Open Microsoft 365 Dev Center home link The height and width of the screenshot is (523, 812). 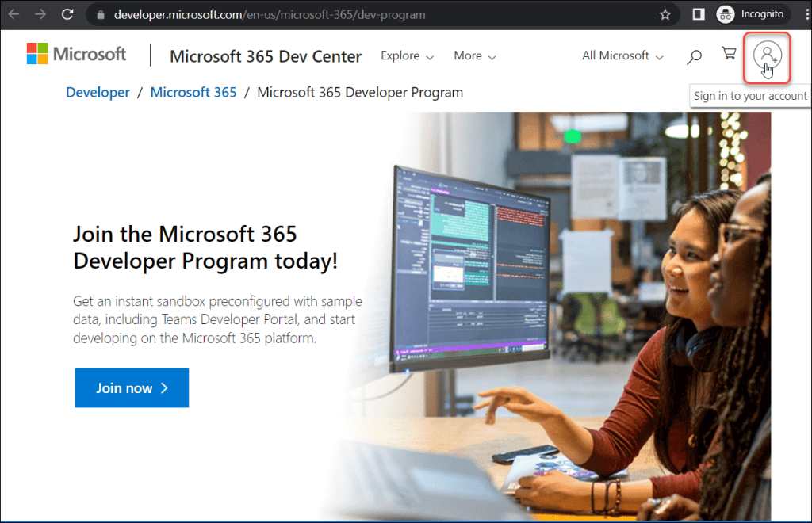click(x=266, y=56)
